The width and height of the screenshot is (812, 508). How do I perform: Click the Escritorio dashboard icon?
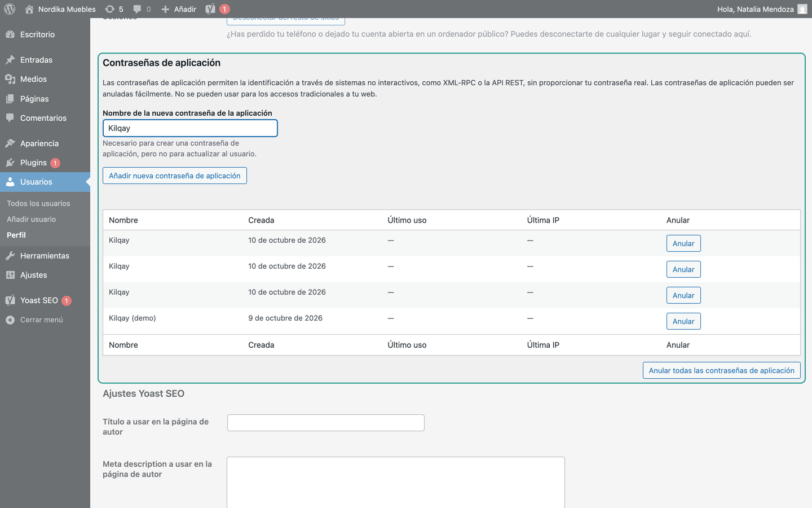[10, 34]
